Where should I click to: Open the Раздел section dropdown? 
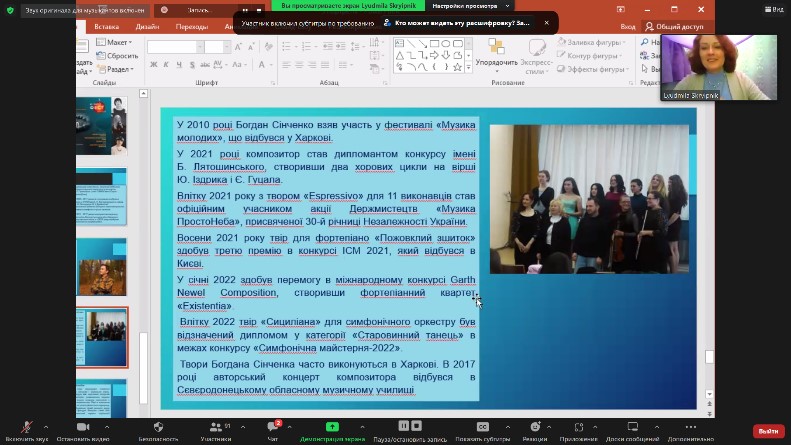116,69
